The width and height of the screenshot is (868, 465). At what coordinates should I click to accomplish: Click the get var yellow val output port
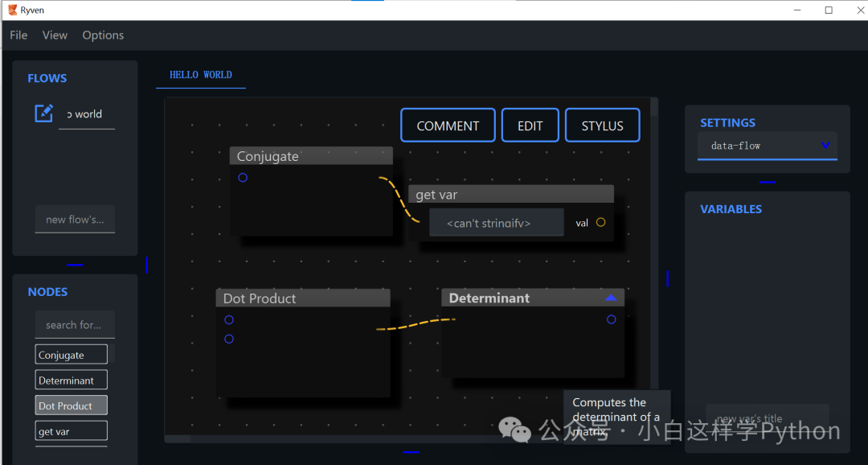tap(600, 222)
